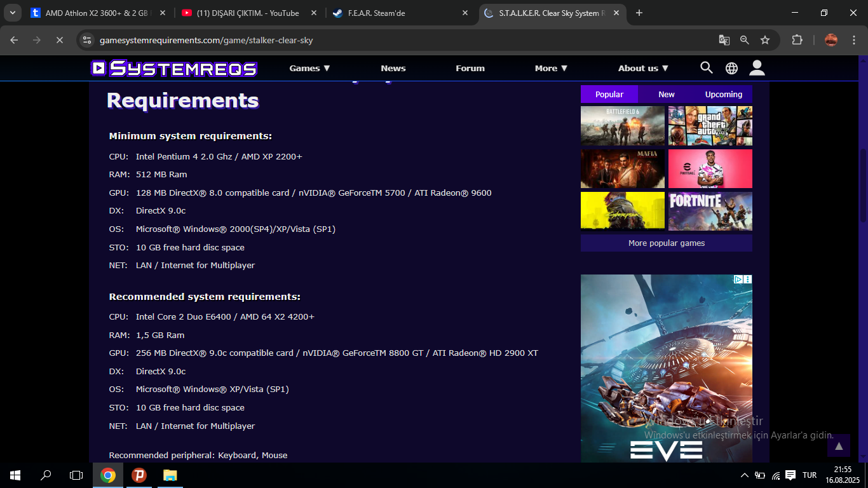Click the Systemreqs site logo
Viewport: 868px width, 488px height.
click(174, 68)
